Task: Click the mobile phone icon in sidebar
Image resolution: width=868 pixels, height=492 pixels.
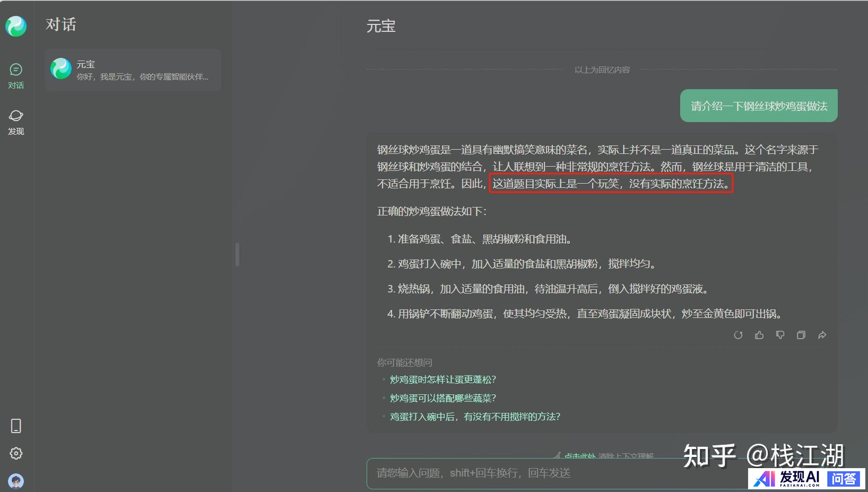Action: tap(16, 426)
